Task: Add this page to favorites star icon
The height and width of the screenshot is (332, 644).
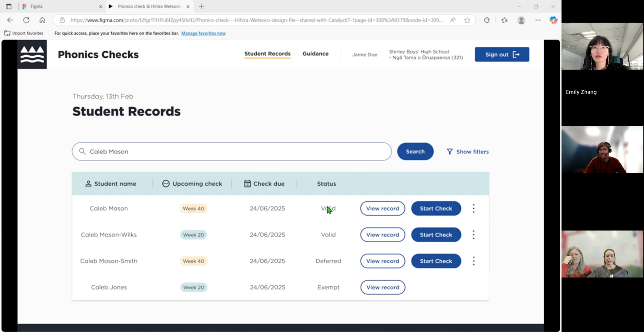Action: [x=467, y=20]
